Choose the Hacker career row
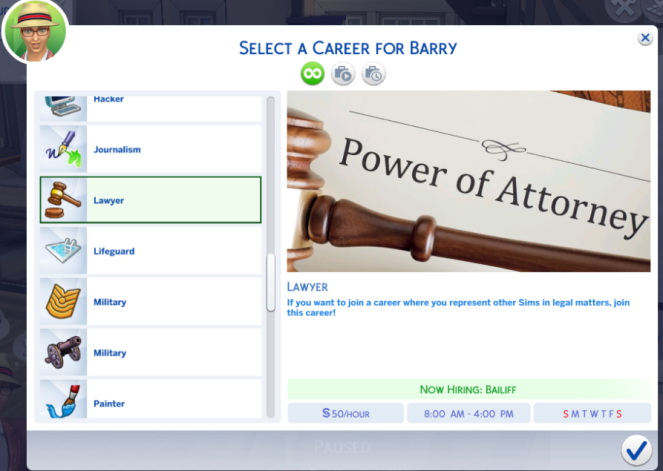This screenshot has height=471, width=663. tap(151, 109)
